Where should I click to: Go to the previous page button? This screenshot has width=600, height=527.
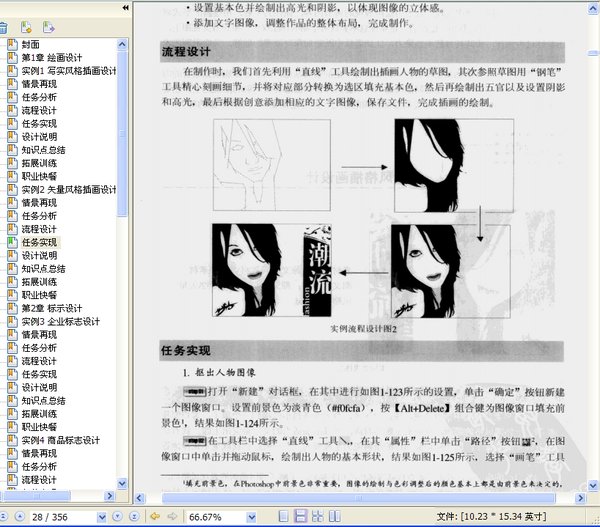point(20,517)
